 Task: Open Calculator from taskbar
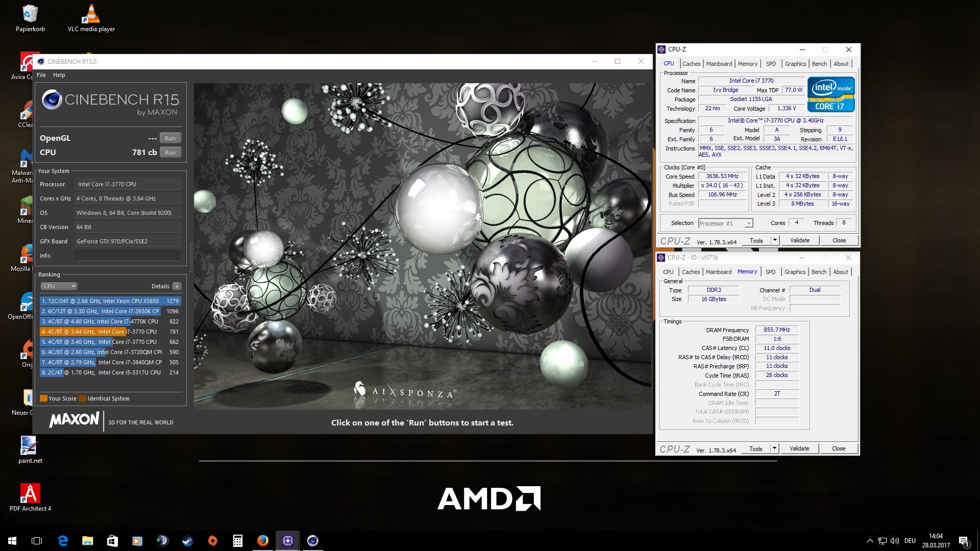237,541
